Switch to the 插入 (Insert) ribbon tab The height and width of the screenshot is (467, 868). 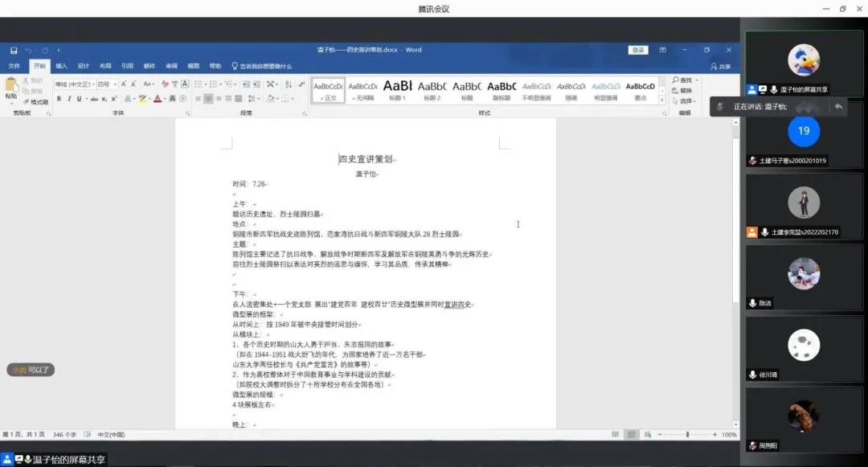tap(61, 66)
